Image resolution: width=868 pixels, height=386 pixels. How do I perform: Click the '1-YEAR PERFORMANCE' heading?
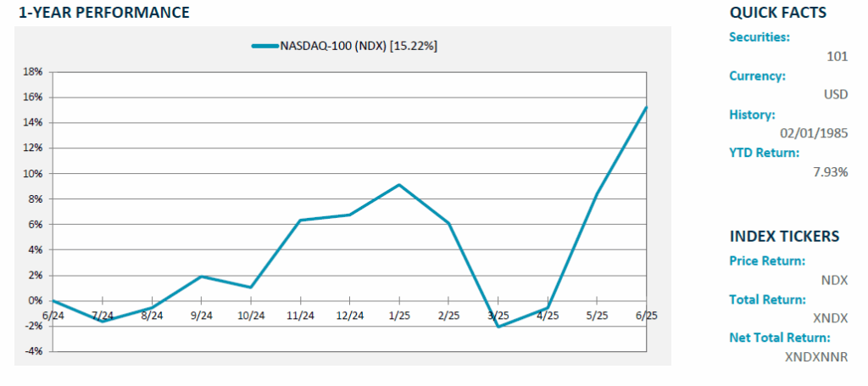[x=104, y=13]
